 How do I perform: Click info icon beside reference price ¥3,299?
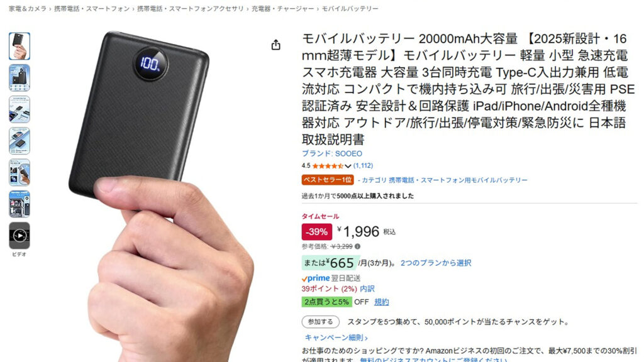click(357, 246)
